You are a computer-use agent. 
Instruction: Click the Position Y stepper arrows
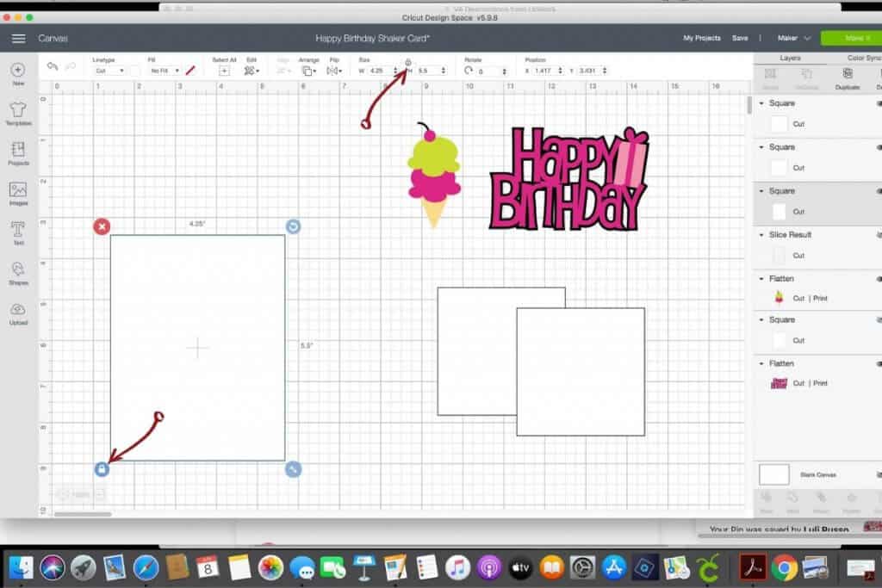(605, 71)
